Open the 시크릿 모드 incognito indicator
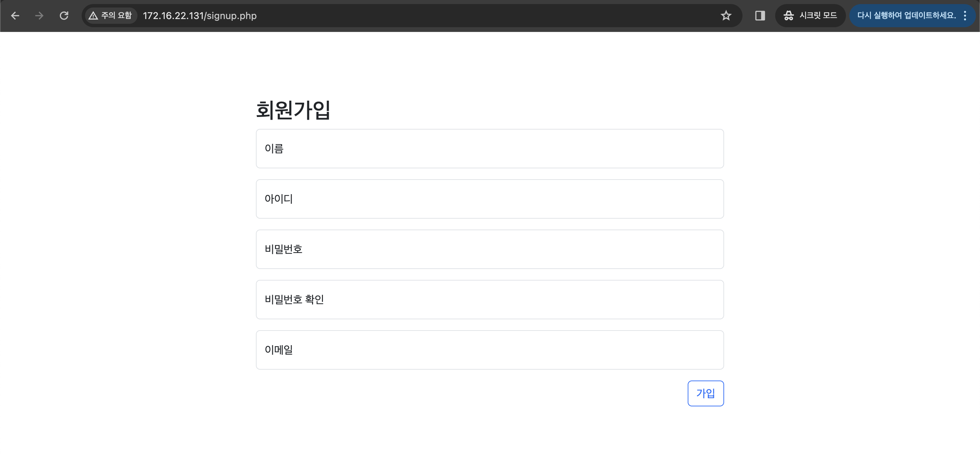The width and height of the screenshot is (980, 455). [x=810, y=16]
